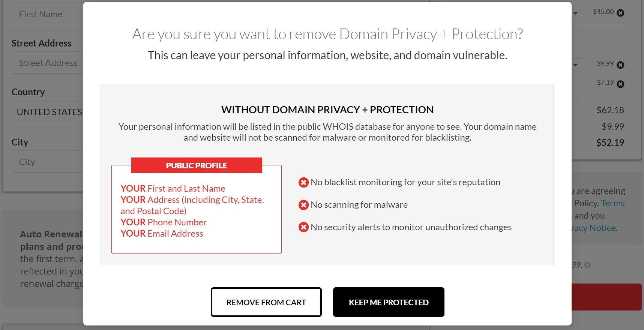This screenshot has width=644, height=330.
Task: Open the term dropdown beside $9.99
Action: point(576,65)
